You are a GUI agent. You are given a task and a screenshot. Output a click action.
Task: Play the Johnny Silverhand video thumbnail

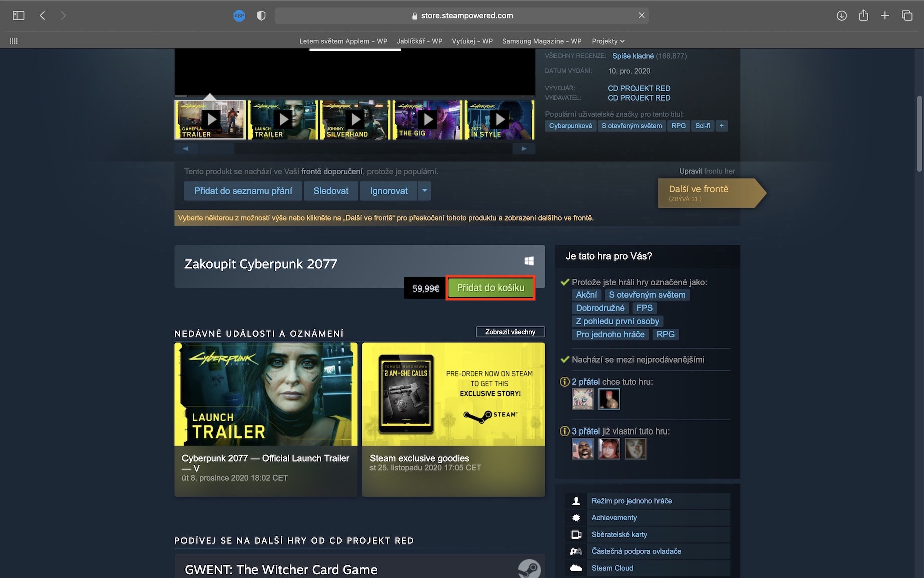(x=355, y=120)
